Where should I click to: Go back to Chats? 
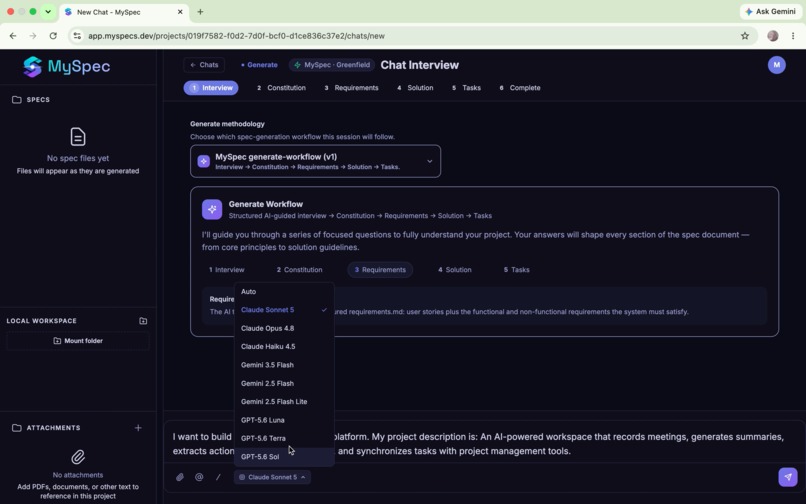pos(204,65)
